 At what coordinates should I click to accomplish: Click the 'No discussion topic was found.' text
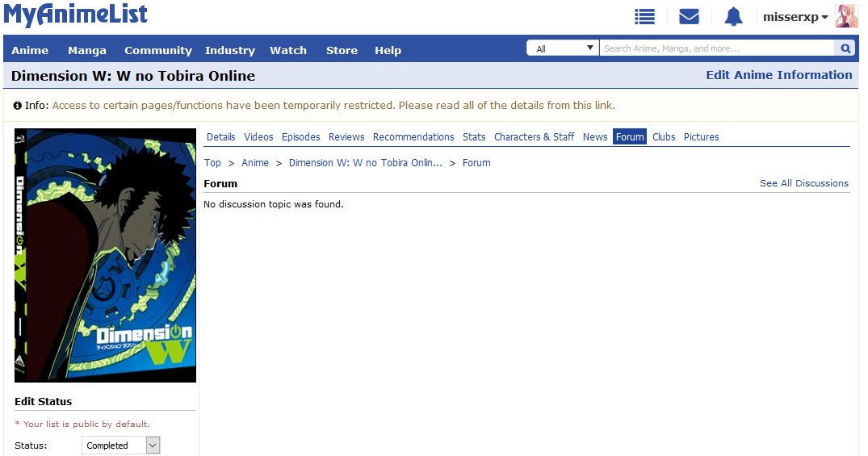tap(274, 204)
